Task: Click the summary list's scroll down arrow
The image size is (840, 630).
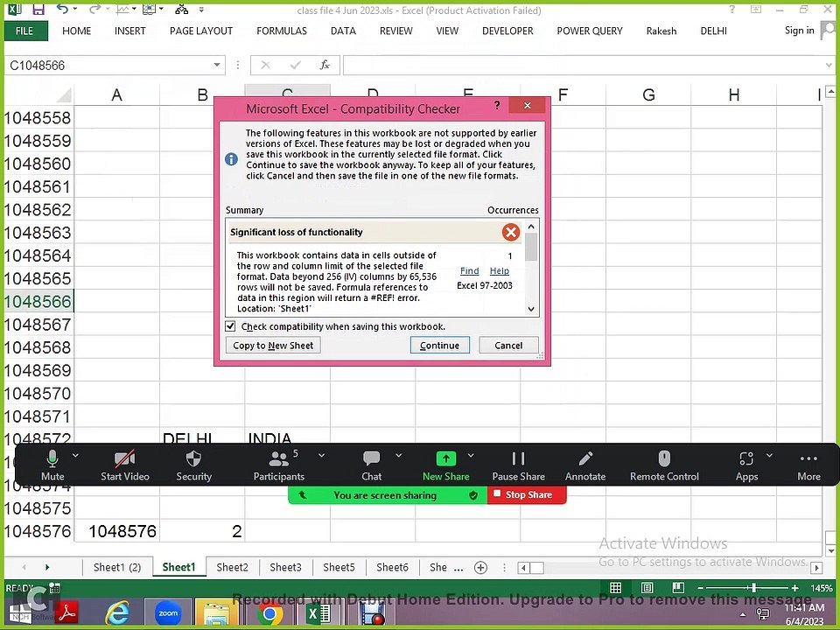Action: tap(531, 309)
